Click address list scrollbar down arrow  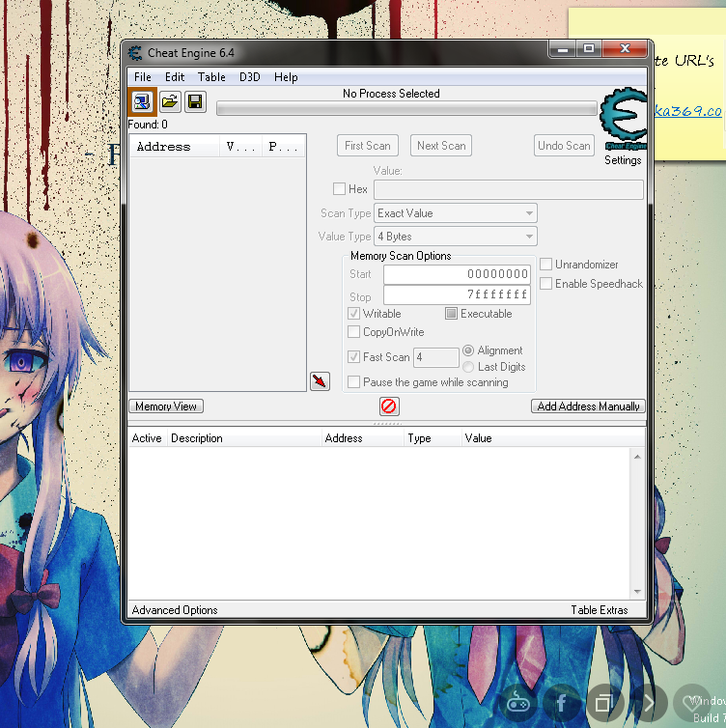tap(637, 592)
